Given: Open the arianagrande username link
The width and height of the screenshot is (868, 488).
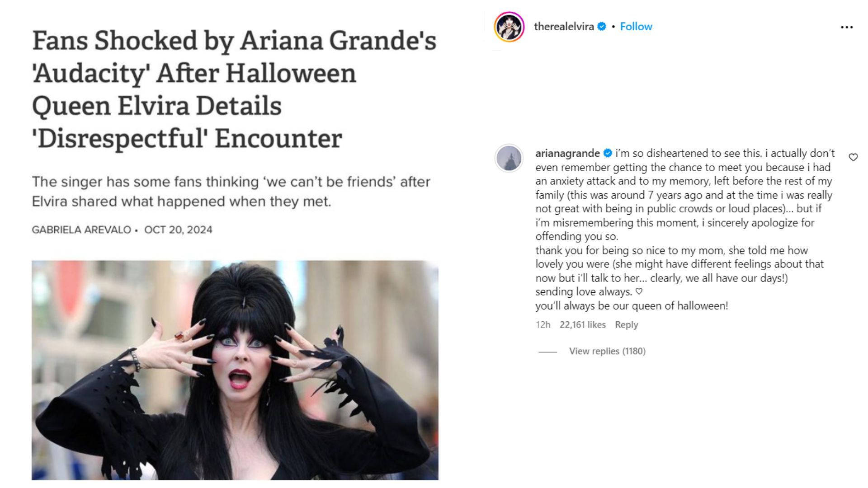Looking at the screenshot, I should tap(567, 153).
